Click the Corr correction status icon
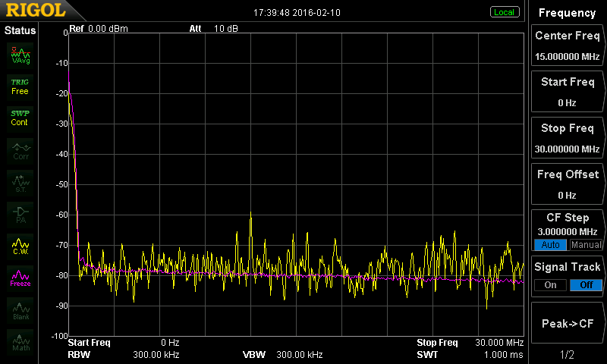Viewport: 607px width, 364px height. coord(20,150)
